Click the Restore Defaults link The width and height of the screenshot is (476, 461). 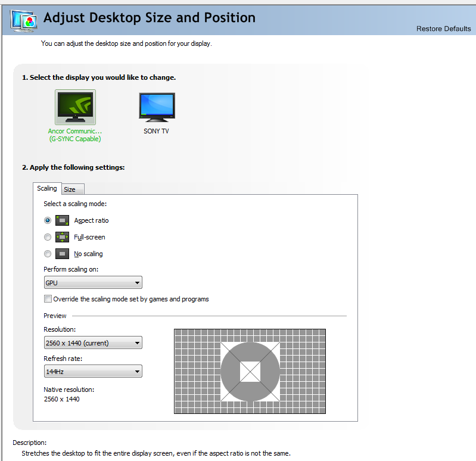tap(443, 29)
